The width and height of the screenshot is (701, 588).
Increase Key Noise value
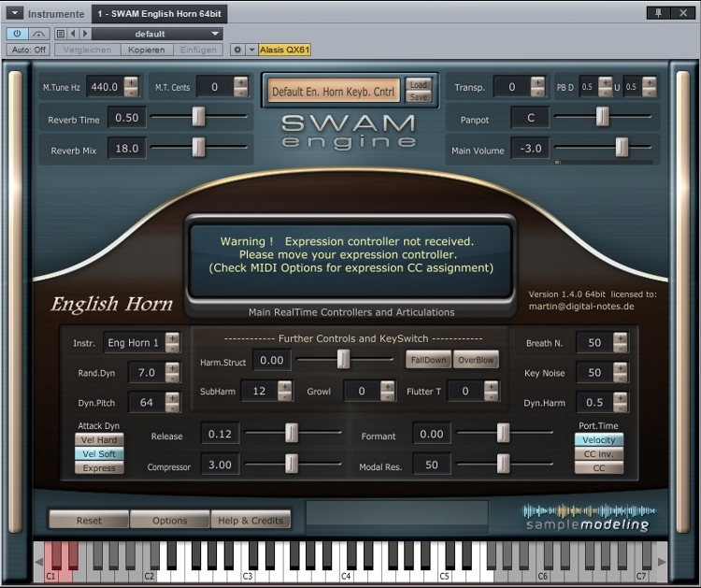(x=620, y=368)
